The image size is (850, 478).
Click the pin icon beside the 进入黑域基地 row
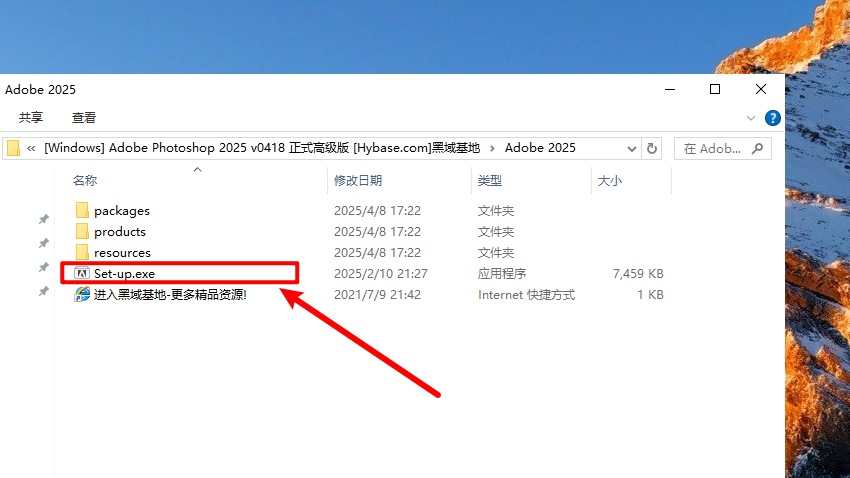pyautogui.click(x=43, y=292)
